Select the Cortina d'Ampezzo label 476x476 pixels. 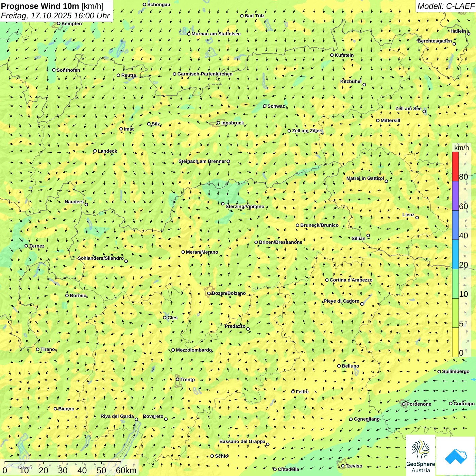(x=351, y=280)
